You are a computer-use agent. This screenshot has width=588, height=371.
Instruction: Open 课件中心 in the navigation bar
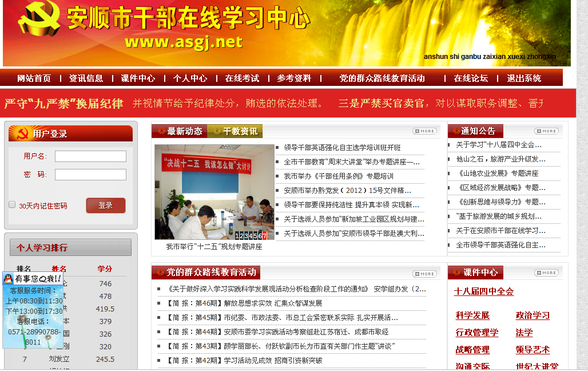click(x=138, y=78)
